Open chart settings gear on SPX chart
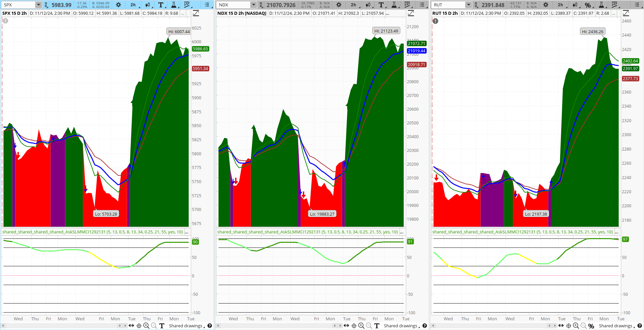644x330 pixels. [x=118, y=5]
